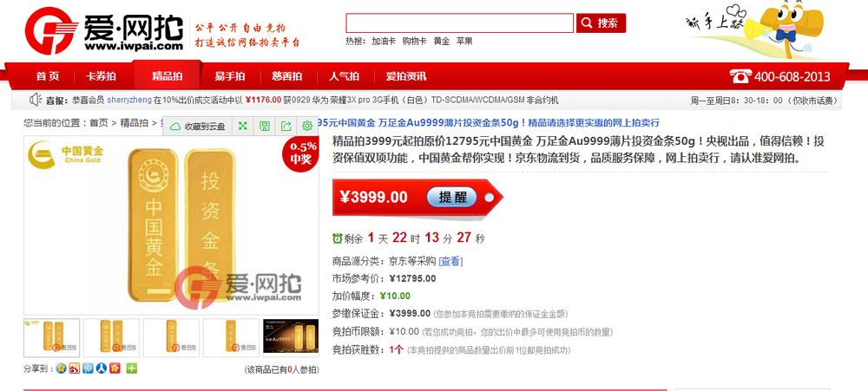Click the search input field

(x=459, y=23)
